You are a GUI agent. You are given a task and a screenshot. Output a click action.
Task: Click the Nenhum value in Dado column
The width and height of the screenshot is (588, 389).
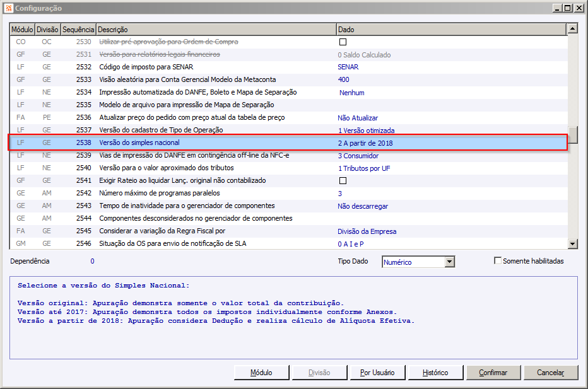(x=352, y=93)
